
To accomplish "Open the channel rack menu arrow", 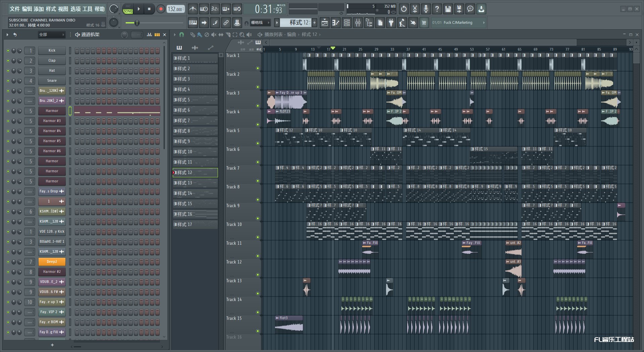I will coord(7,35).
